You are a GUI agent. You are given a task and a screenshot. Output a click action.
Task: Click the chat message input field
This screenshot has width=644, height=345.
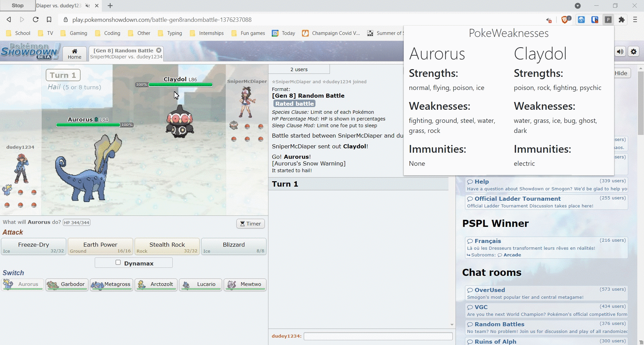tap(378, 336)
